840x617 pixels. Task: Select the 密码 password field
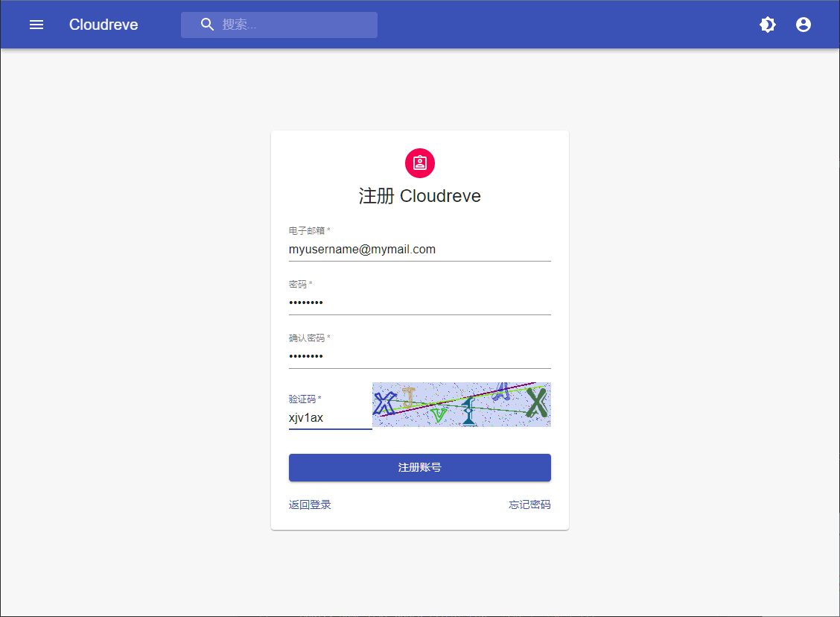tap(419, 303)
